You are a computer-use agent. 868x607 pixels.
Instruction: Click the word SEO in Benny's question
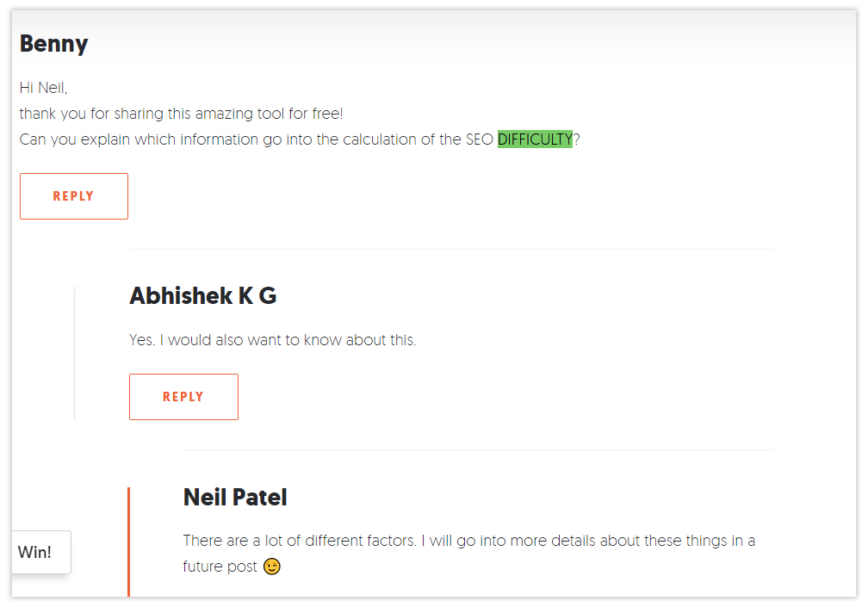pos(480,139)
